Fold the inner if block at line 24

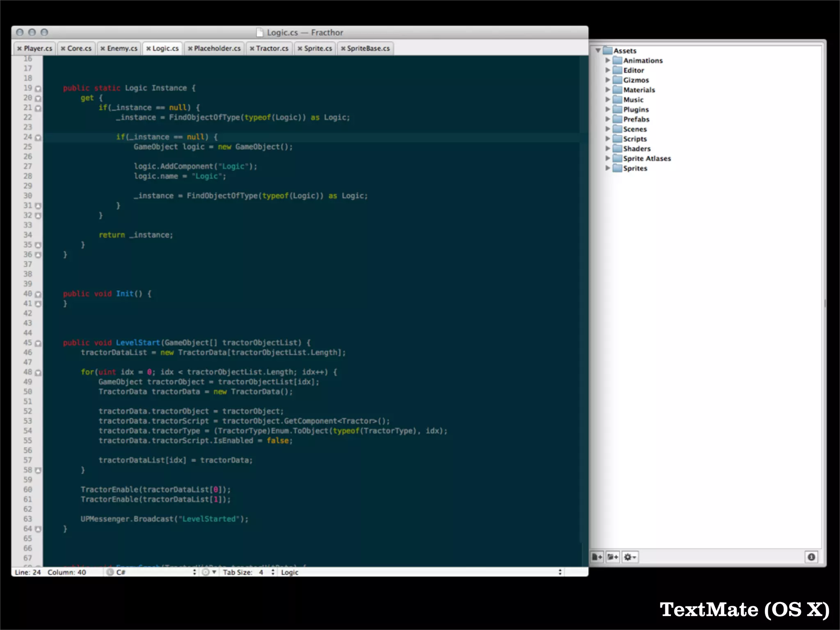point(38,138)
